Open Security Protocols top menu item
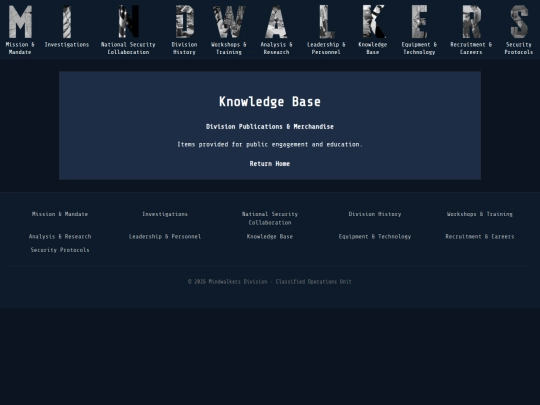This screenshot has width=540, height=405. pos(519,48)
